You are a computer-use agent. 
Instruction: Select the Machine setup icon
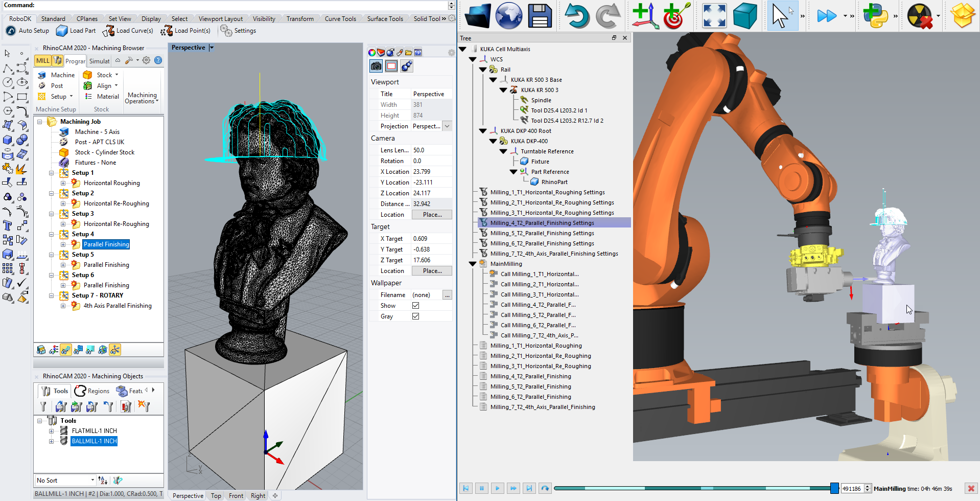[x=43, y=75]
